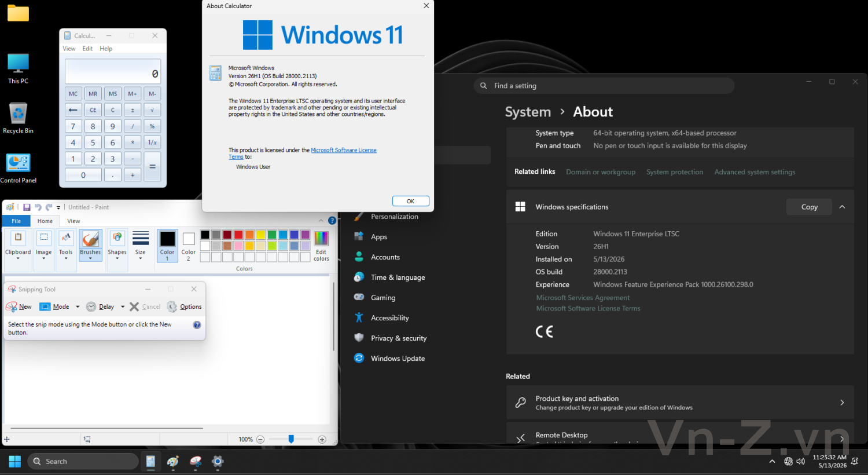Open the Delay dropdown arrow in Snipping Tool
Image resolution: width=868 pixels, height=475 pixels.
(x=123, y=307)
